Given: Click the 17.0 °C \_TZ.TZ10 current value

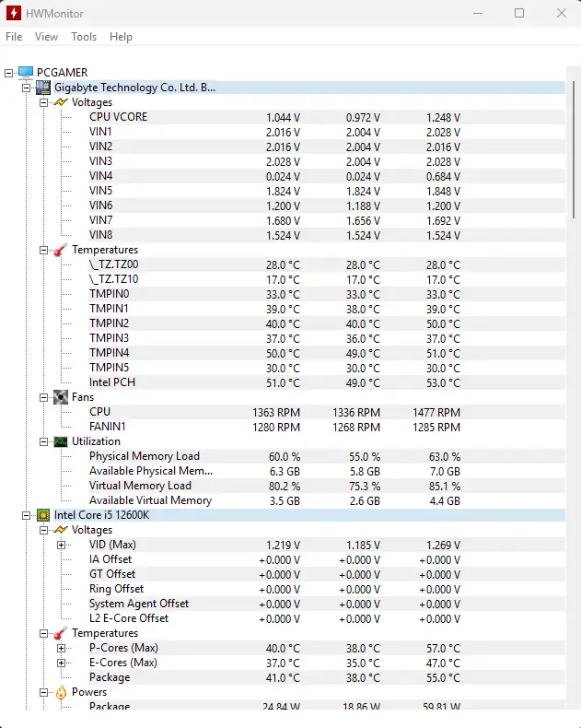Looking at the screenshot, I should click(283, 279).
